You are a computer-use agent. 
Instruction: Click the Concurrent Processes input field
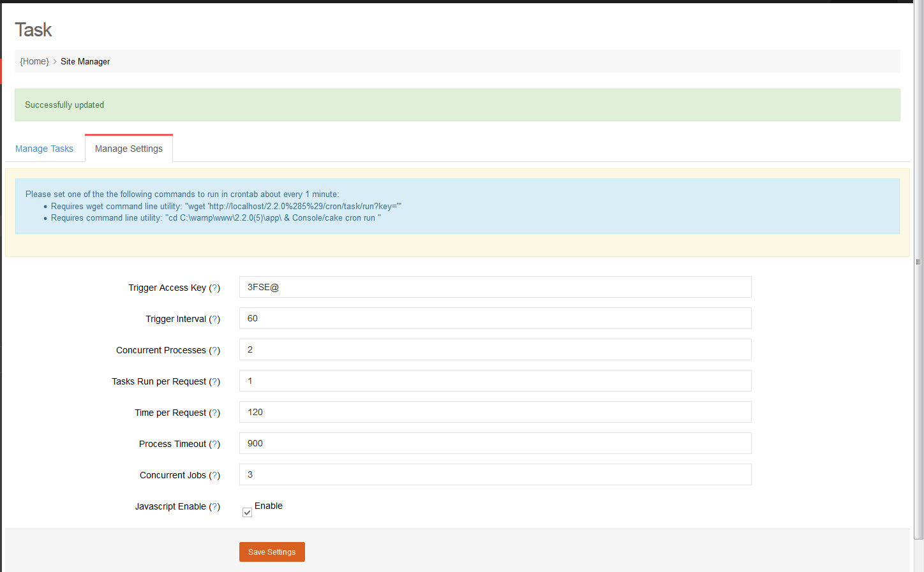[495, 349]
